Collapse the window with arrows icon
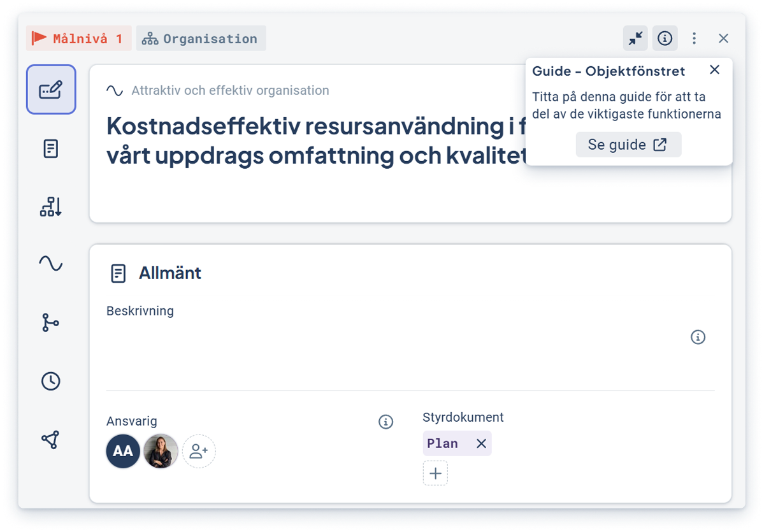The width and height of the screenshot is (764, 532). tap(635, 38)
